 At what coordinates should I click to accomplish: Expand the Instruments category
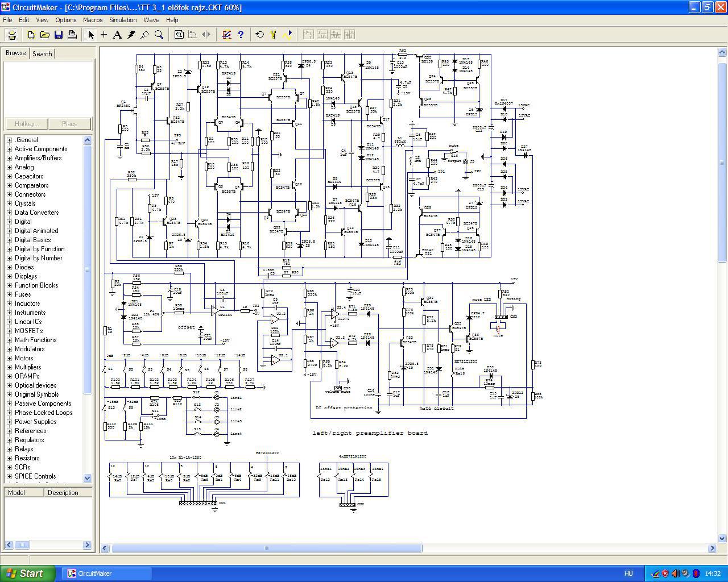click(x=9, y=313)
